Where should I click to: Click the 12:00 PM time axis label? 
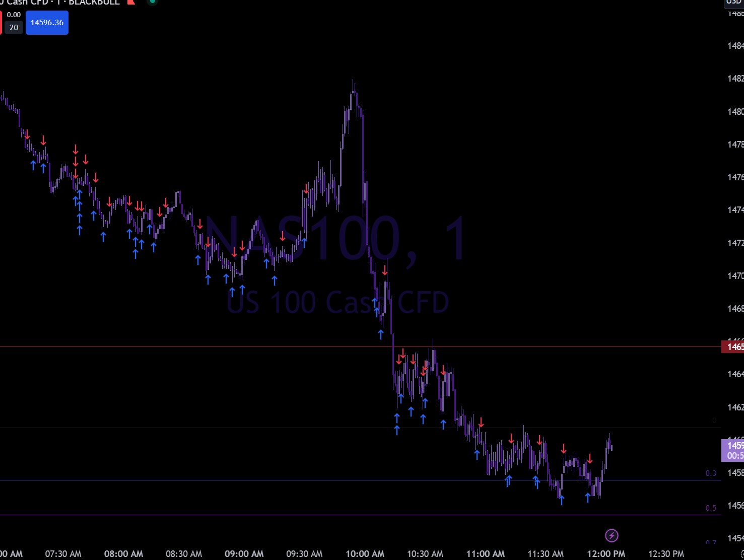(606, 554)
